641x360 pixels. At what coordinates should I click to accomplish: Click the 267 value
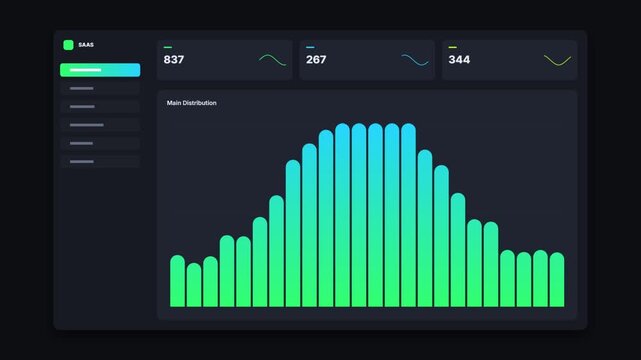(x=316, y=60)
